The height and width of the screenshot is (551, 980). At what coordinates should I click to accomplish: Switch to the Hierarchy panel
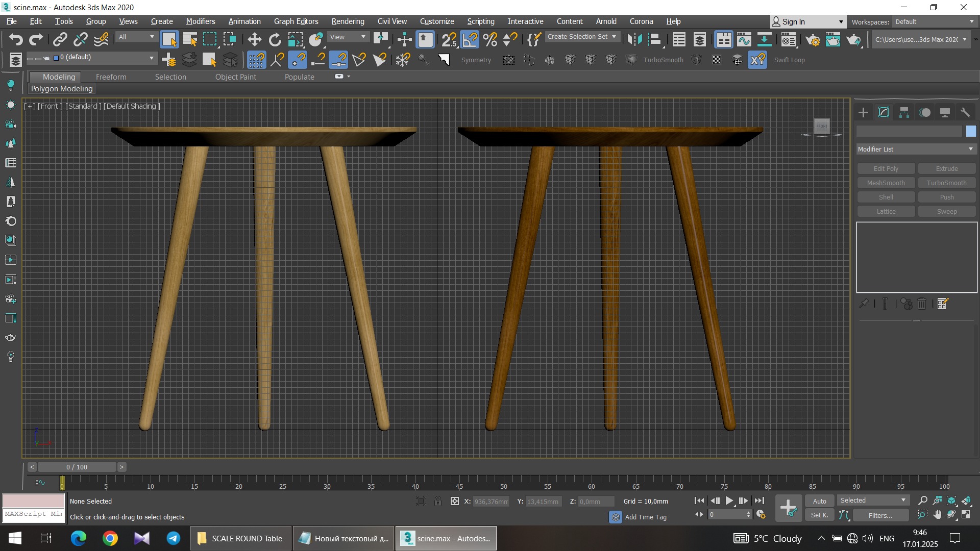click(904, 112)
